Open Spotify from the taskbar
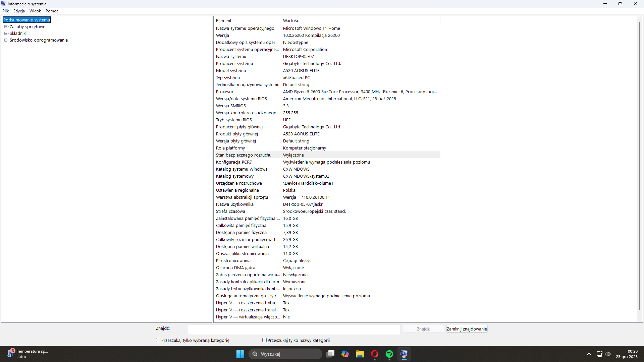644x362 pixels. coord(389,354)
